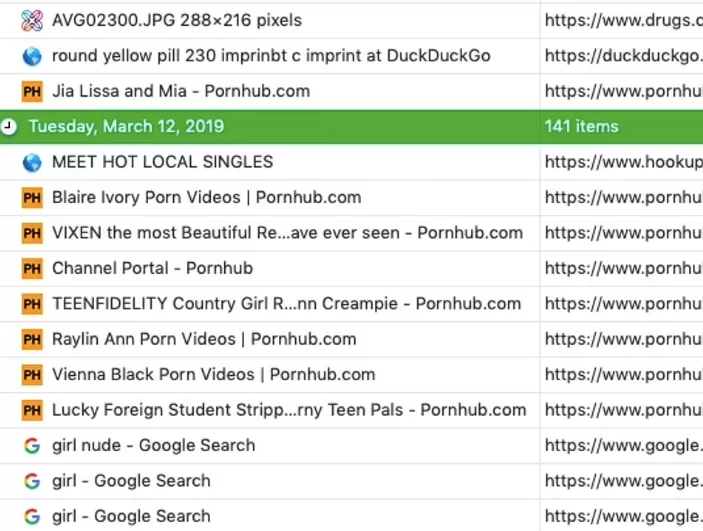The image size is (703, 531).
Task: Click the drugs.com address of AVG02300.JPG
Action: tap(624, 20)
